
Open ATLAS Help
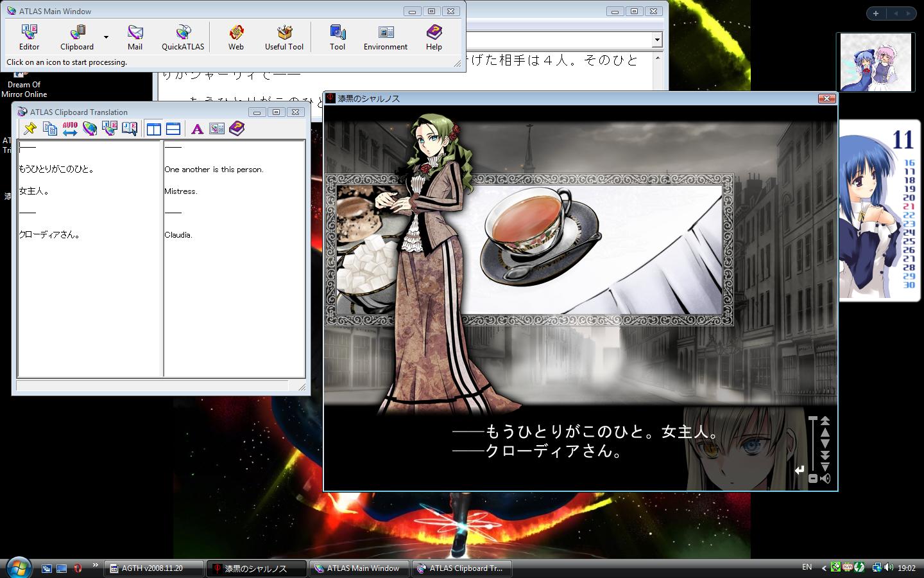click(434, 37)
